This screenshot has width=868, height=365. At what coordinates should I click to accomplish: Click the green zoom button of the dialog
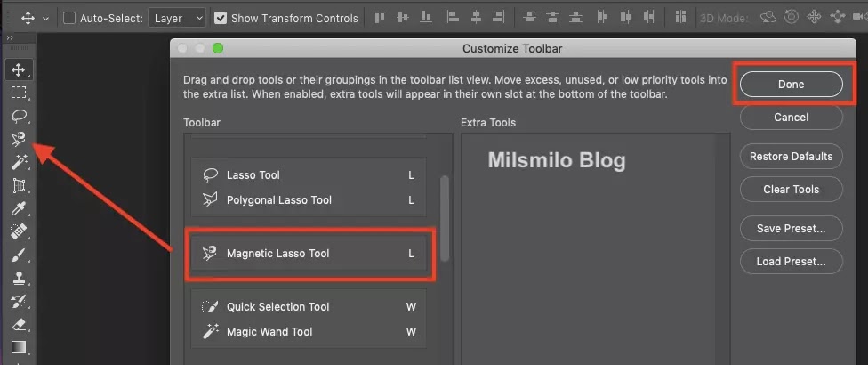tap(218, 48)
